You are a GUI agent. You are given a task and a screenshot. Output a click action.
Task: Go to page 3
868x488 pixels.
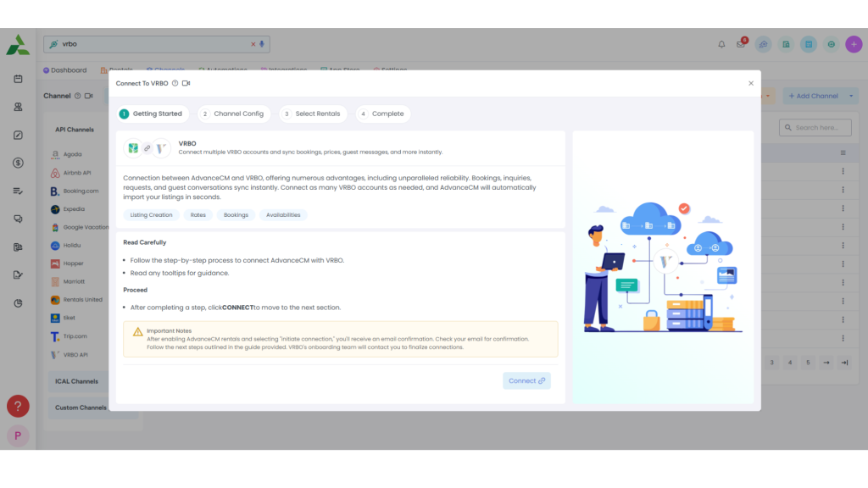[771, 363]
